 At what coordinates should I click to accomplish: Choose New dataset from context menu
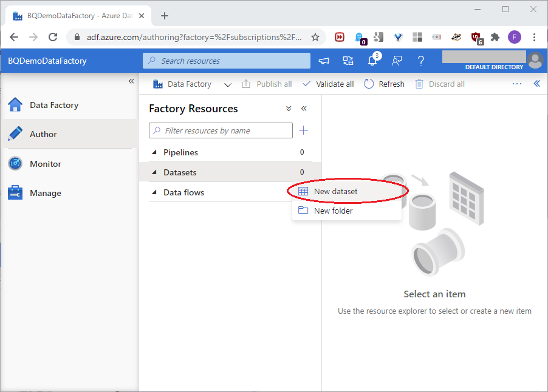335,191
